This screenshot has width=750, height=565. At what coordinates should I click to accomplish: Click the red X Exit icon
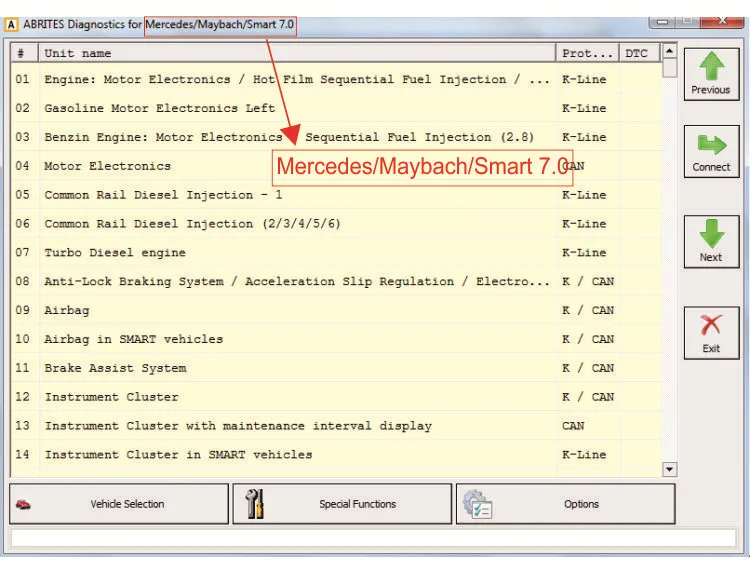click(x=711, y=326)
